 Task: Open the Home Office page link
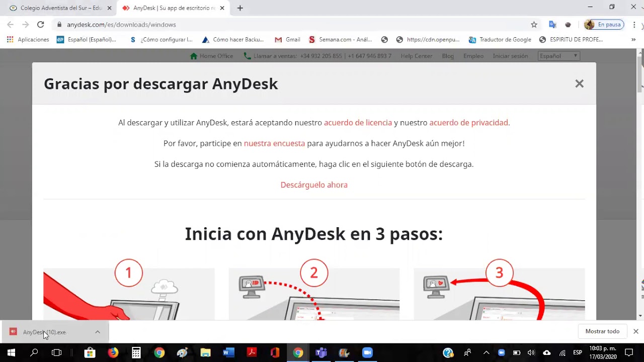tap(211, 56)
